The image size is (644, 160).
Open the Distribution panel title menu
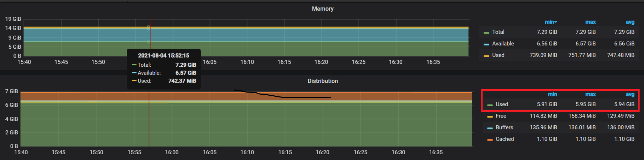coord(323,81)
